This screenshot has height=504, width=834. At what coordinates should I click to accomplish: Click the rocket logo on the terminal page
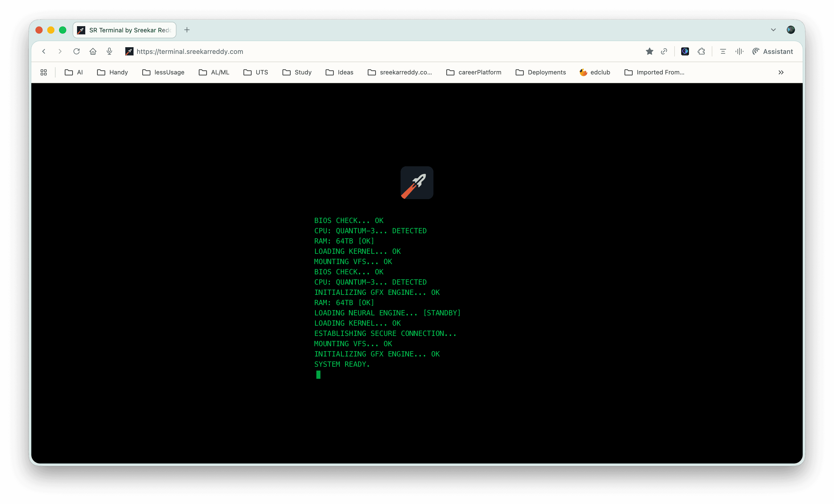click(x=417, y=183)
